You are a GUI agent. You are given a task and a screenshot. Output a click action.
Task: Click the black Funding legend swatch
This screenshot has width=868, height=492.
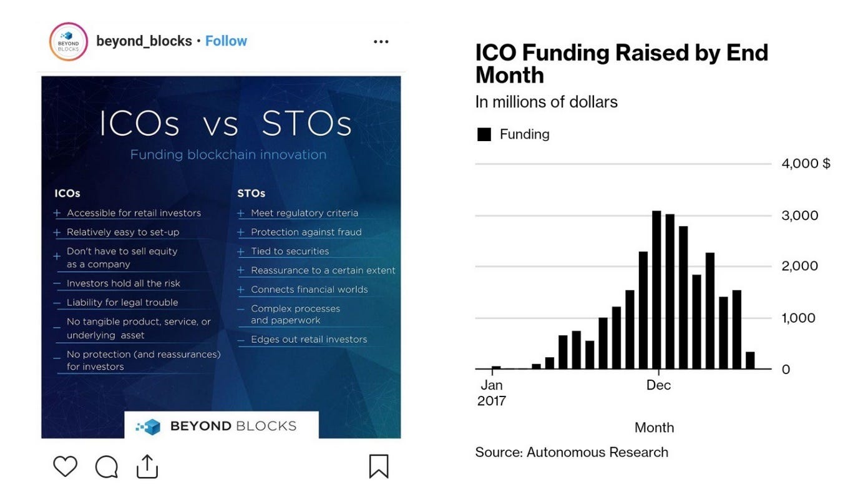point(484,134)
